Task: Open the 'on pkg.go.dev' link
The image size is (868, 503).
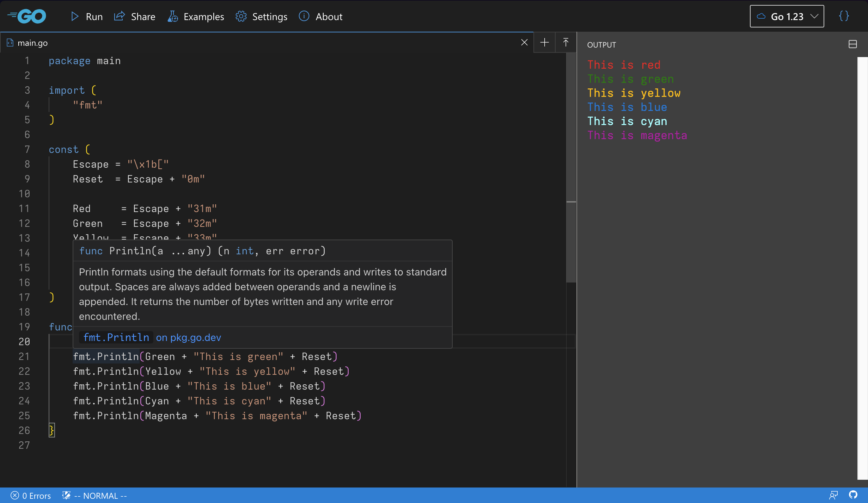Action: (189, 337)
